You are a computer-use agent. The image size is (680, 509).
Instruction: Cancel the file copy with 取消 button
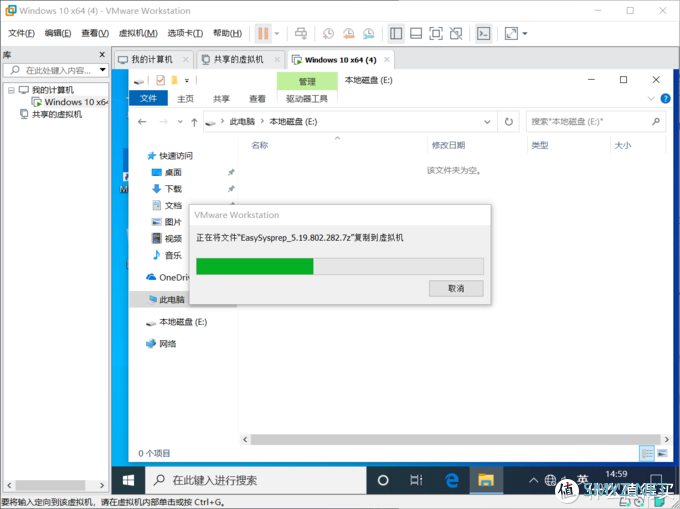coord(456,288)
